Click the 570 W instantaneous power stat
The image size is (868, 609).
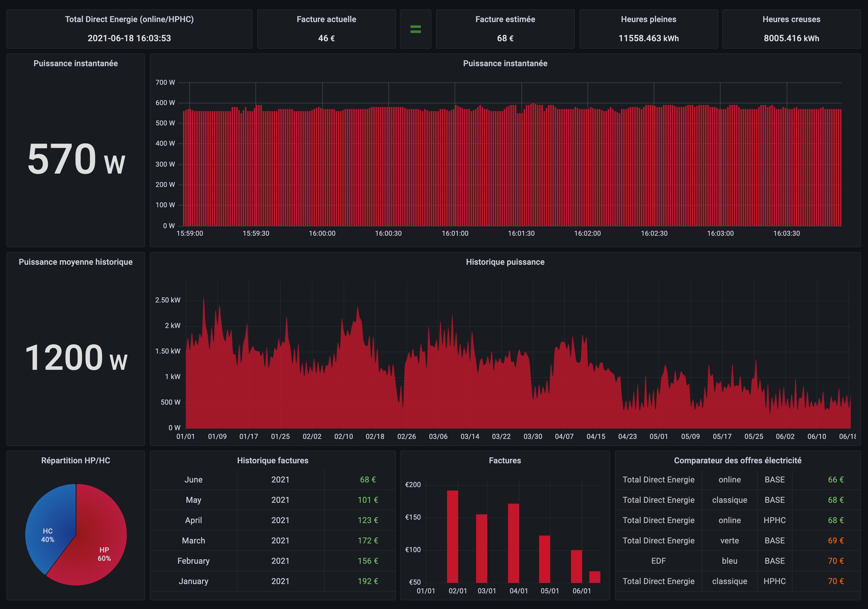(75, 159)
